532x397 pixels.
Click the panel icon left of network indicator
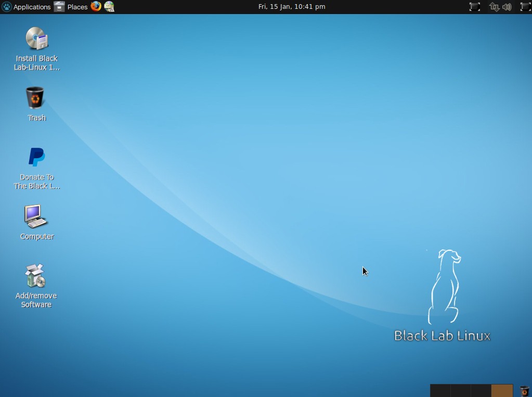475,7
